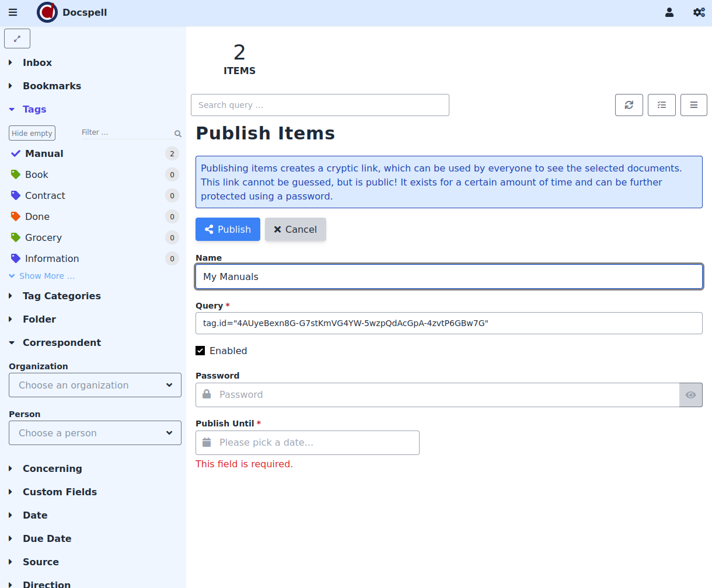Image resolution: width=712 pixels, height=588 pixels.
Task: Expand the Bookmarks menu section
Action: click(x=51, y=86)
